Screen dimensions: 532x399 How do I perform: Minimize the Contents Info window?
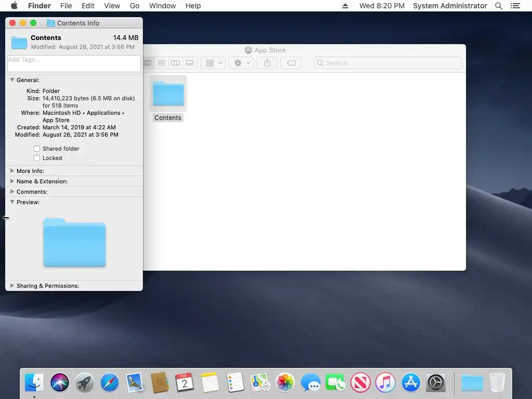[23, 23]
